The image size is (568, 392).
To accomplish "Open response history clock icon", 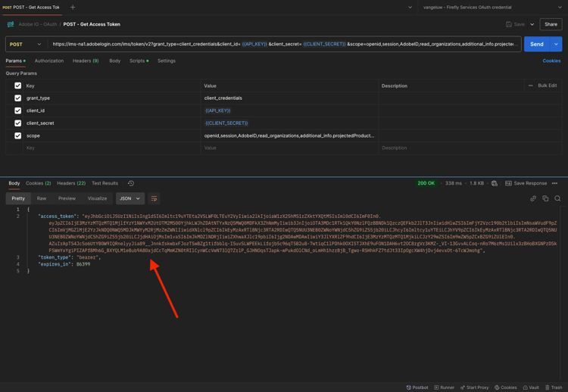I will click(x=131, y=183).
